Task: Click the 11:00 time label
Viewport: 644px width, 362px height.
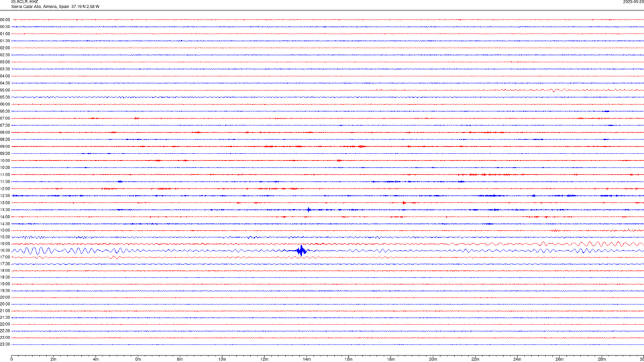Action: (x=5, y=174)
